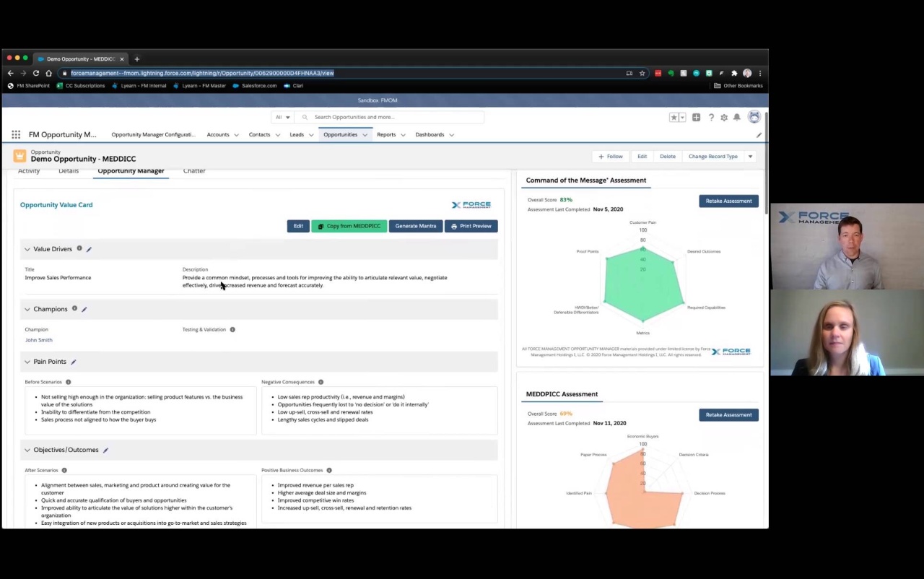Follow this opportunity record

coord(610,157)
